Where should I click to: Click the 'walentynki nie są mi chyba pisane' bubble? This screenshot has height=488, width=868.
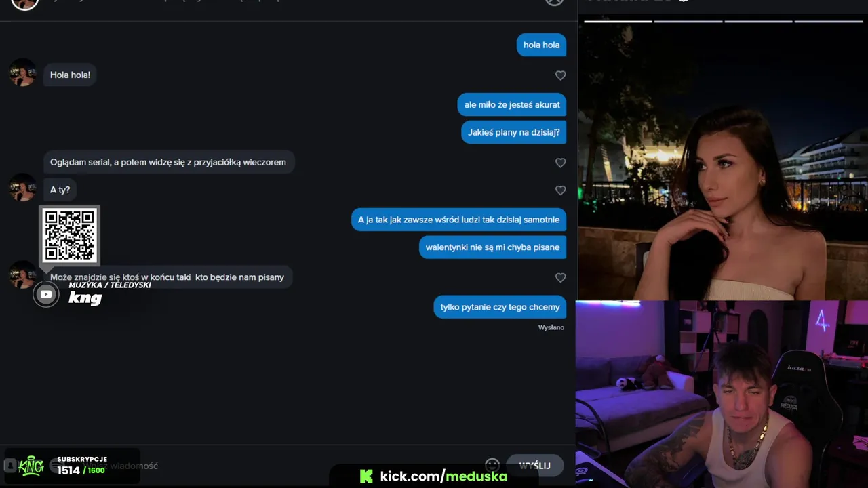[492, 247]
